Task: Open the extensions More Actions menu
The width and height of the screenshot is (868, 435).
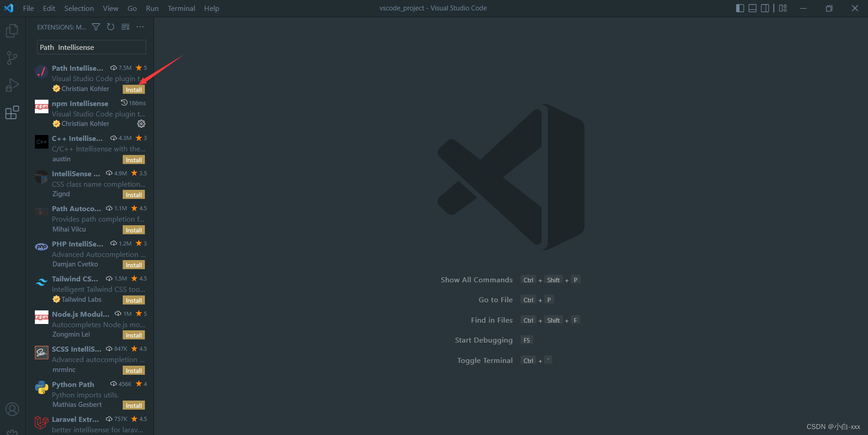Action: coord(140,27)
